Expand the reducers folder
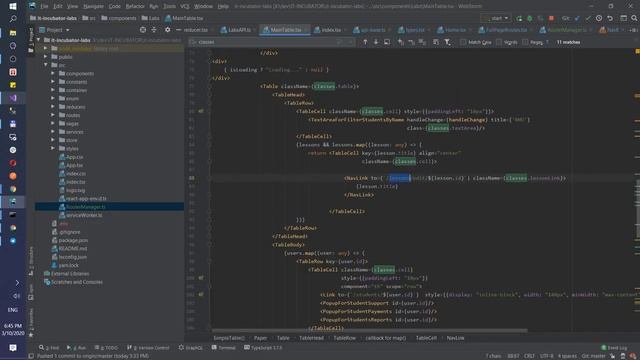The width and height of the screenshot is (640, 360). (x=53, y=107)
